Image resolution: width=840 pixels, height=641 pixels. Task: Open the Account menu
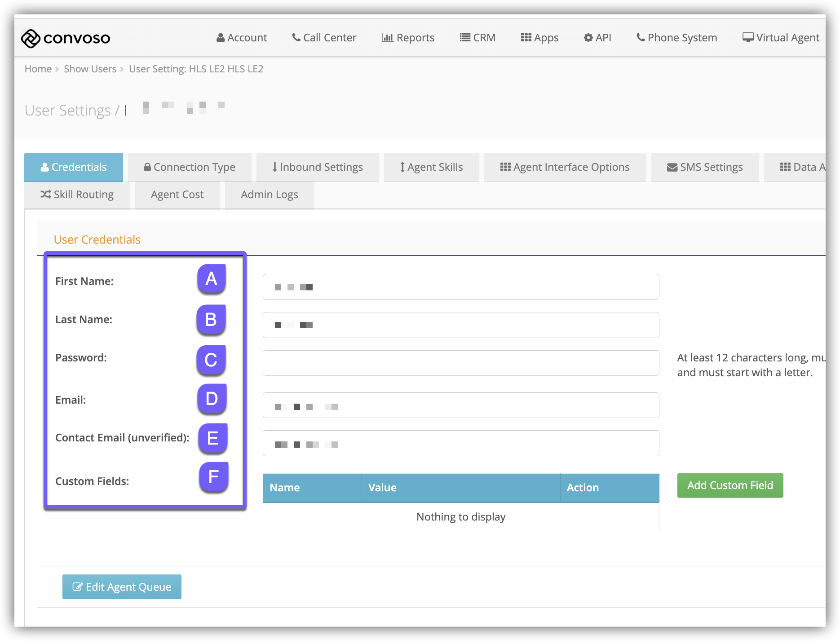pyautogui.click(x=242, y=38)
